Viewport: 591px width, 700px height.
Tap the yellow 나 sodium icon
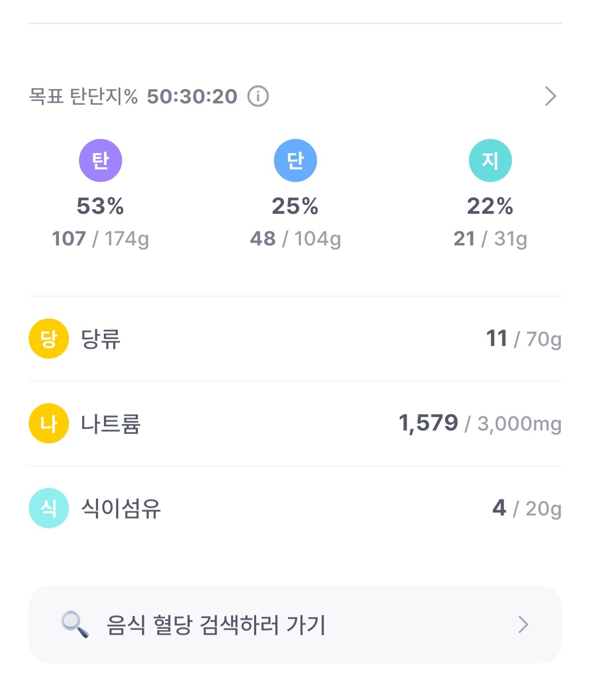tap(49, 423)
